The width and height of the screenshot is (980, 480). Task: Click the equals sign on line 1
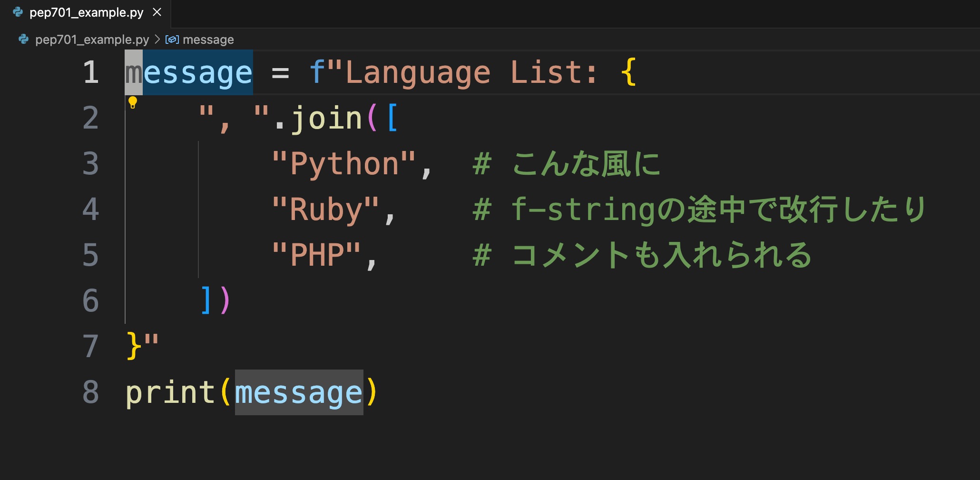pos(280,73)
